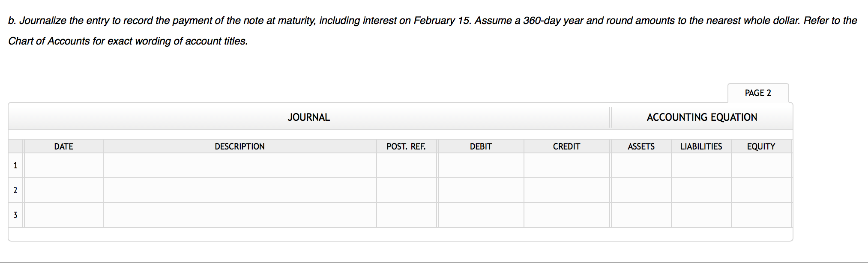The width and height of the screenshot is (868, 263).
Task: Click the Debit cell in row 2
Action: [481, 190]
